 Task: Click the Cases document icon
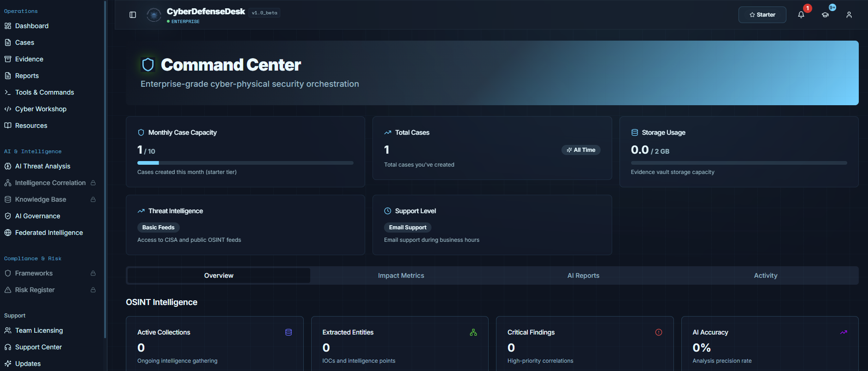[8, 42]
